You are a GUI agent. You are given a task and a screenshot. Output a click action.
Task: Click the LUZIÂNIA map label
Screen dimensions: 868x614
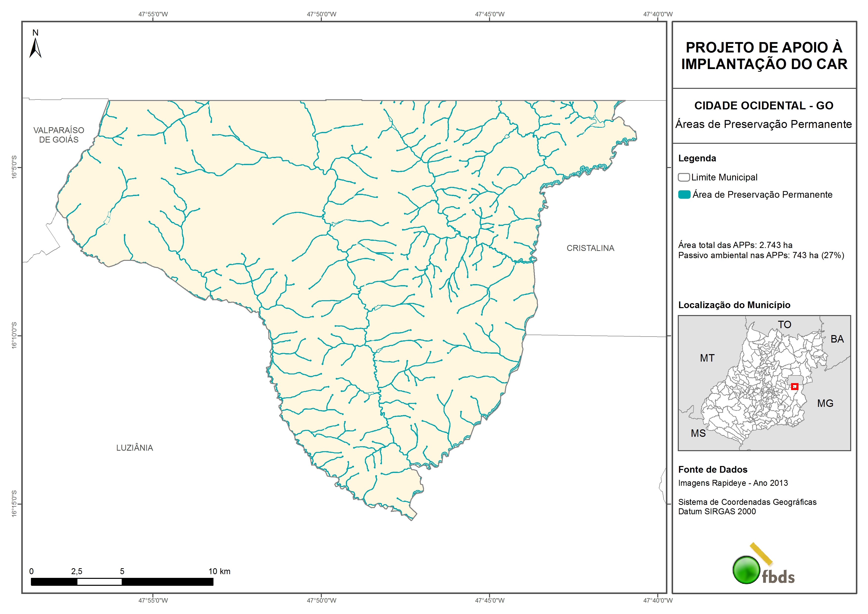click(135, 447)
